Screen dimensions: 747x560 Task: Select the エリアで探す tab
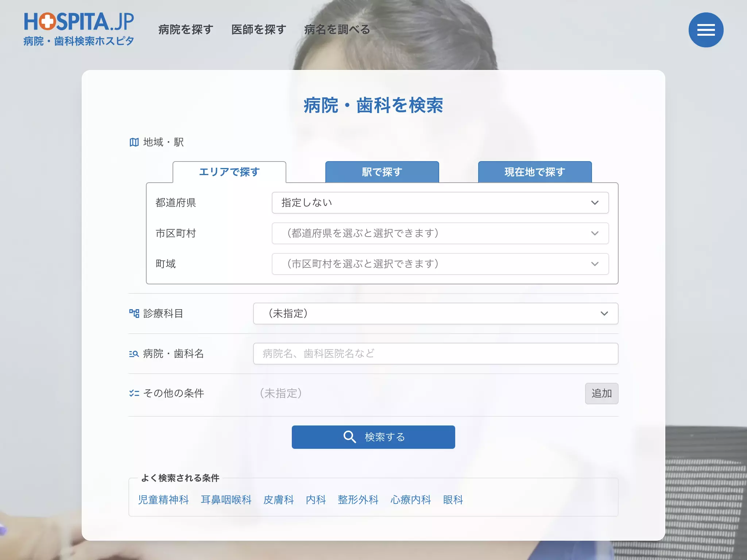(229, 172)
